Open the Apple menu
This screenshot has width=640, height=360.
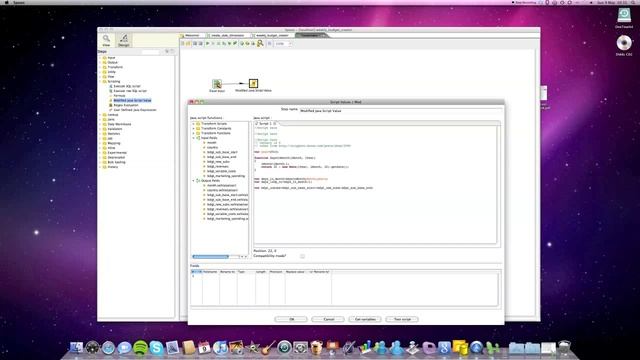(x=7, y=2)
